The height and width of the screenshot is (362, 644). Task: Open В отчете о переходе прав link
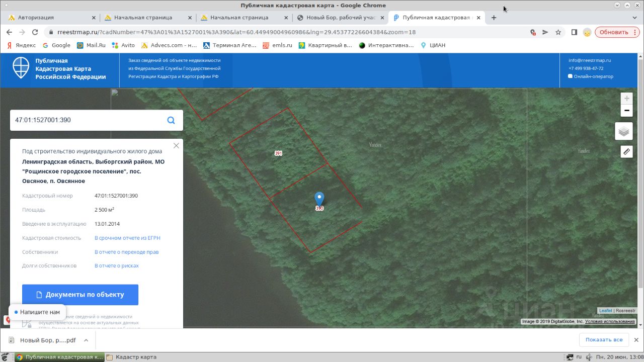(x=126, y=252)
